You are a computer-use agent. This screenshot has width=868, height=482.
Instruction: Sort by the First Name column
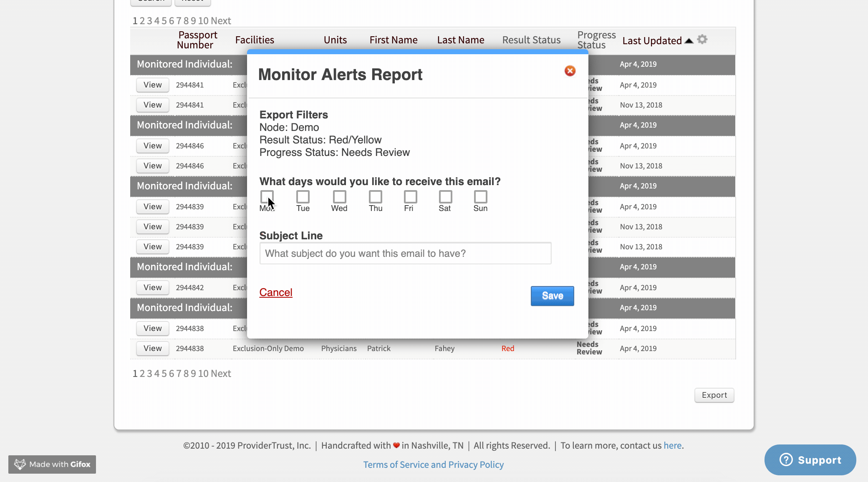pyautogui.click(x=394, y=40)
